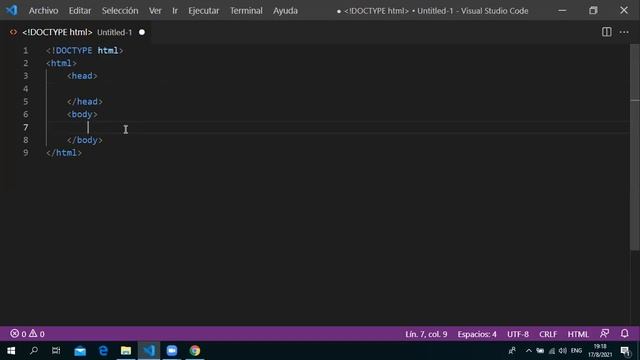Select the Untitled-1 editor tab
The height and width of the screenshot is (360, 640).
tap(78, 32)
